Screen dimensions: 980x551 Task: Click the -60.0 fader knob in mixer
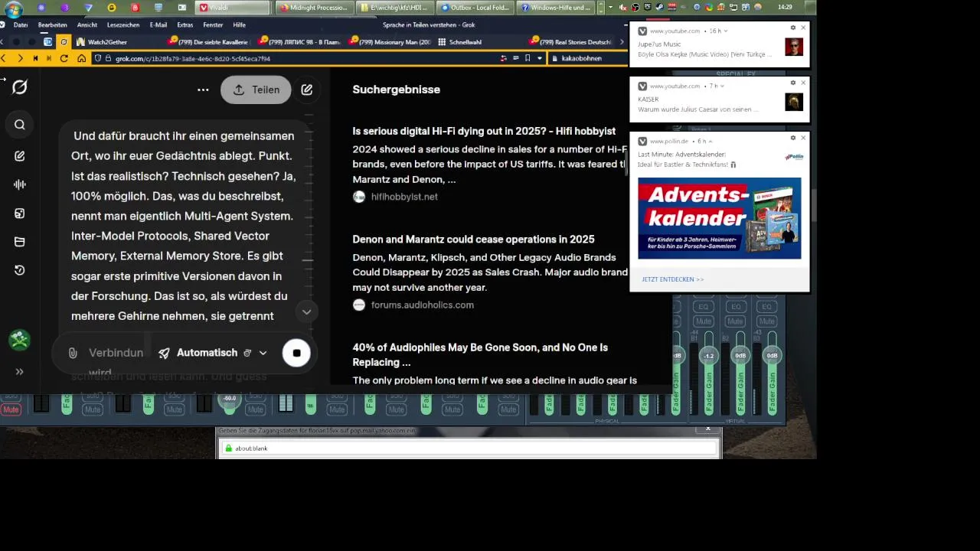[229, 399]
